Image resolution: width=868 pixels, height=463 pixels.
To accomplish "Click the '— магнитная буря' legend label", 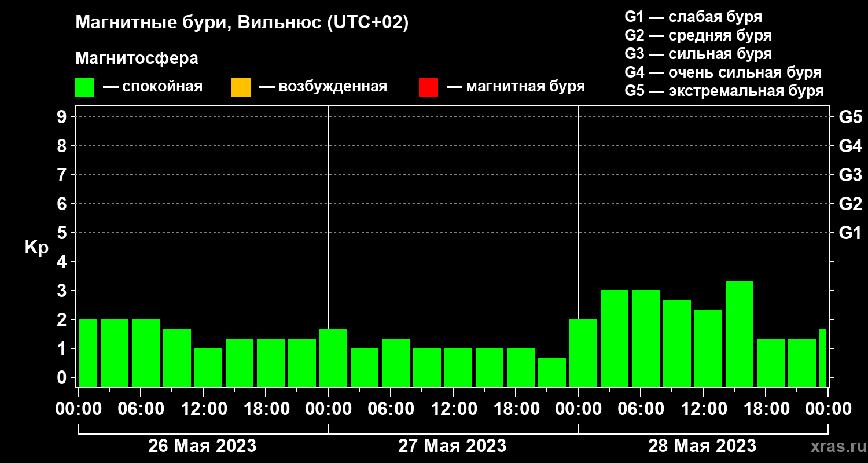I will [x=516, y=87].
